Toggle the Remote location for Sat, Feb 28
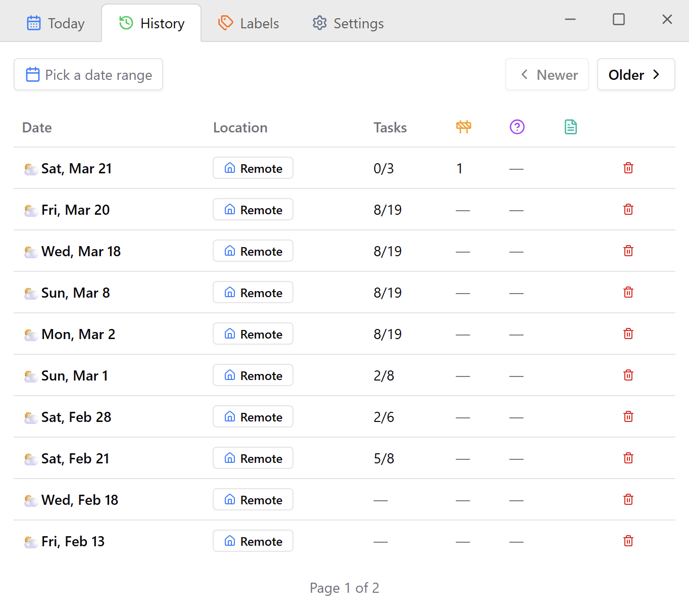The image size is (689, 616). click(253, 416)
